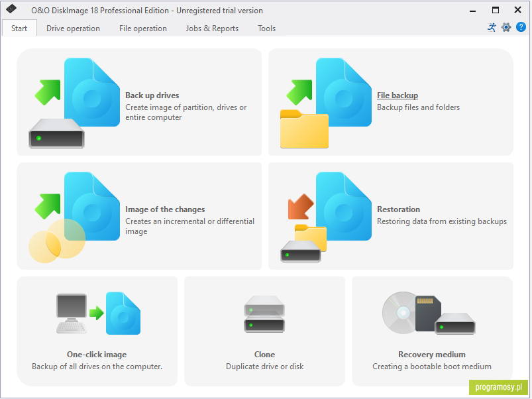Click the File backup link title
The image size is (532, 399).
(x=398, y=95)
